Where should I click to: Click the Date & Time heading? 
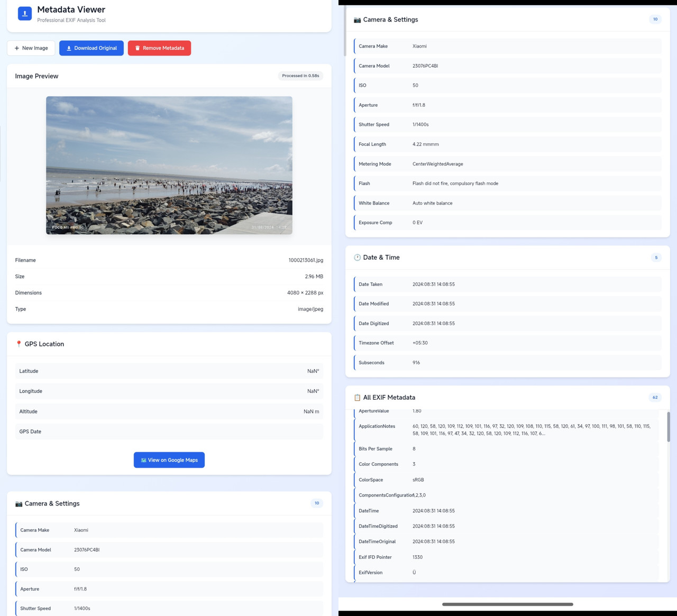pos(381,258)
